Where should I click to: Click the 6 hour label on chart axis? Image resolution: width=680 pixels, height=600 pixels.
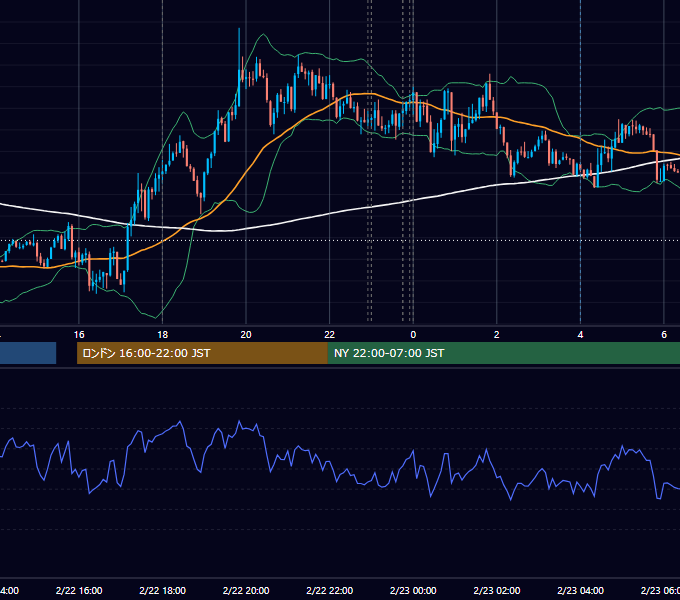pos(664,335)
